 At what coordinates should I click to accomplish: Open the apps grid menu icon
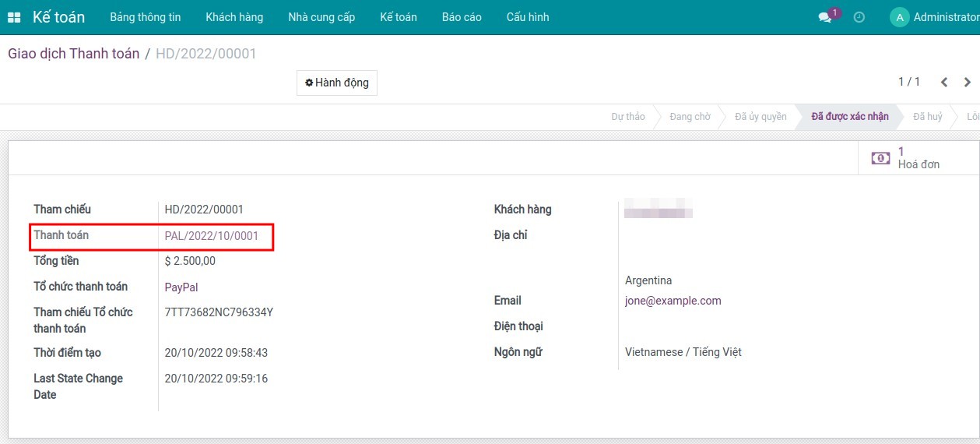point(14,17)
